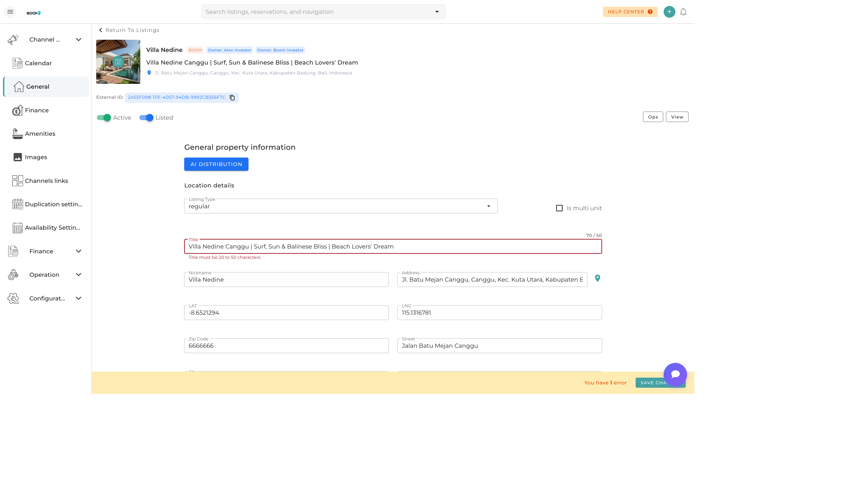Click the hamburger menu icon
Image resolution: width=868 pixels, height=492 pixels.
point(10,12)
